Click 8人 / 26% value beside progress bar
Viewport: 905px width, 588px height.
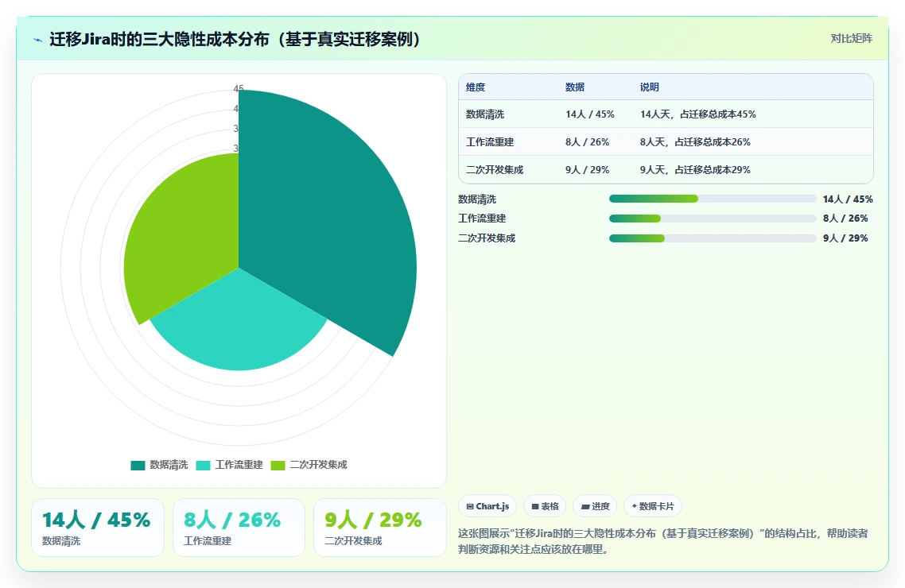pos(845,219)
